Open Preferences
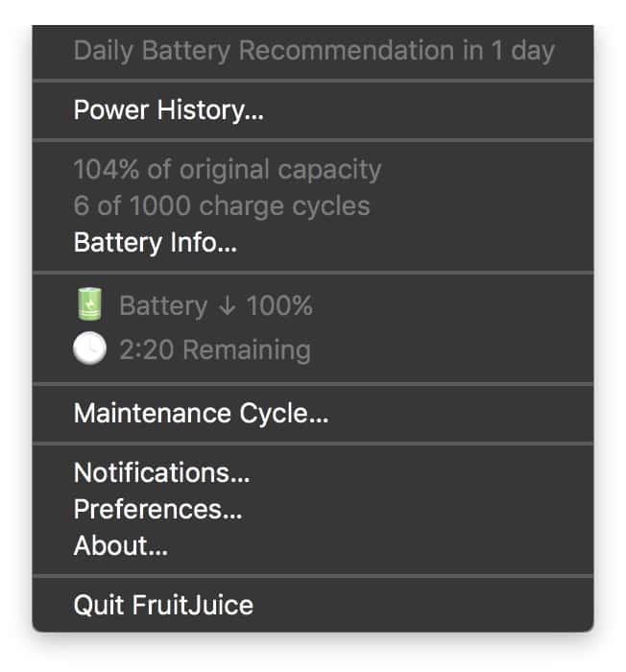626x672 pixels. click(x=157, y=510)
